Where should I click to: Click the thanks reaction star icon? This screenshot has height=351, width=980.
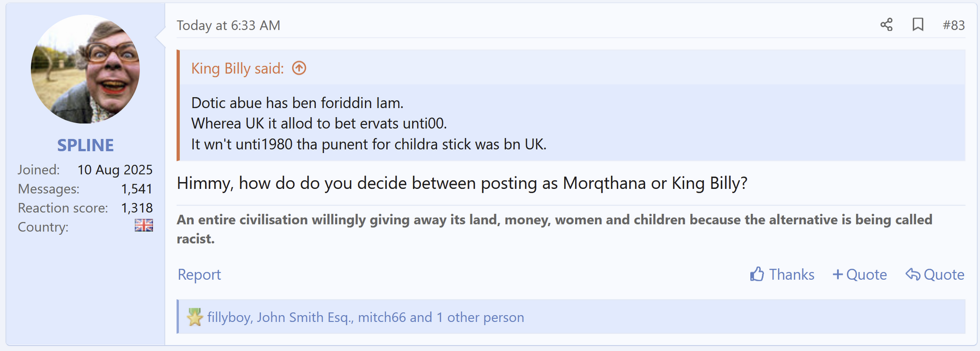(x=195, y=317)
